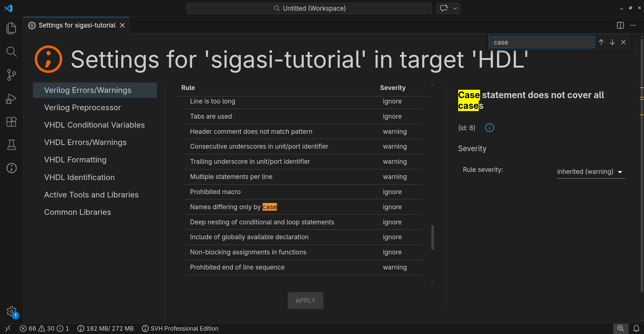Click SVH Professional Edition in the status bar

(x=184, y=328)
